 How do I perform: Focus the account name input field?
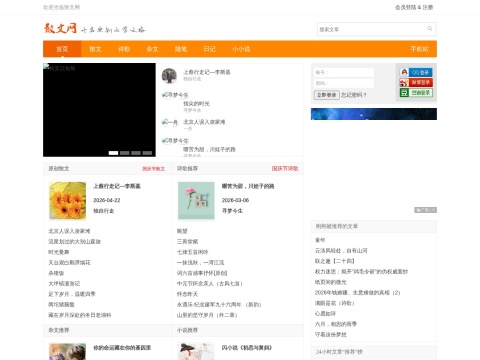(344, 72)
